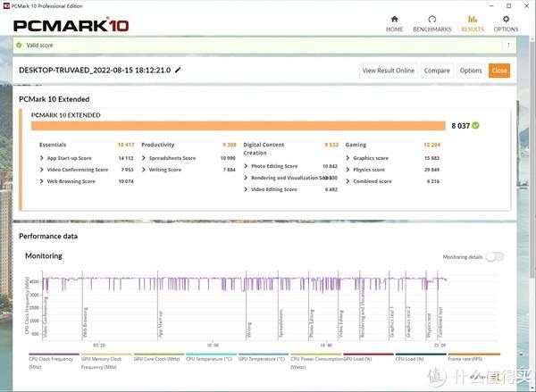536x392 pixels.
Task: Select CPU Load legend swatch
Action: [421, 354]
